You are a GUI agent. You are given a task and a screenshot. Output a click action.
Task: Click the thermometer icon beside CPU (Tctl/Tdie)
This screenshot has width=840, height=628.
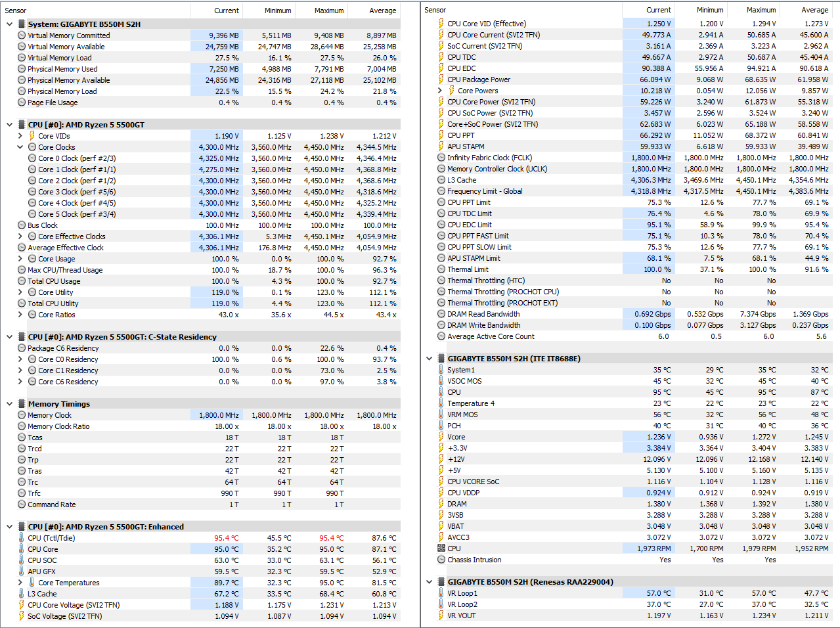pyautogui.click(x=22, y=538)
